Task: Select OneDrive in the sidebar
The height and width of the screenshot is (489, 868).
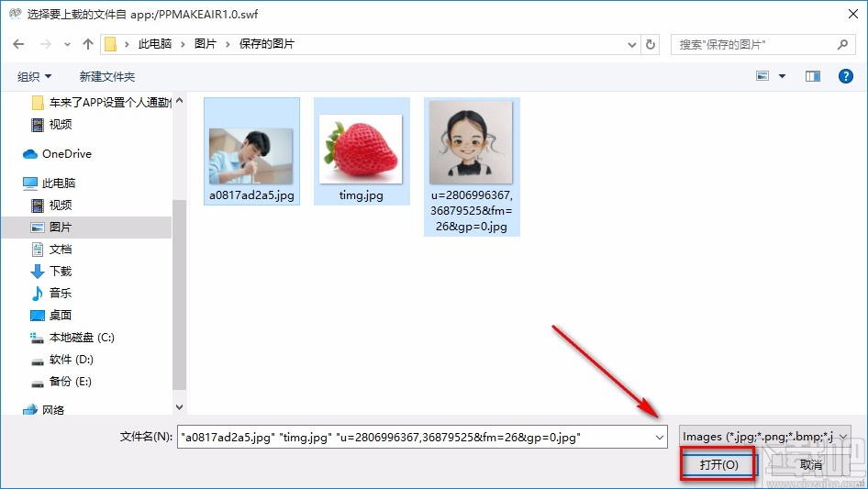Action: [57, 154]
